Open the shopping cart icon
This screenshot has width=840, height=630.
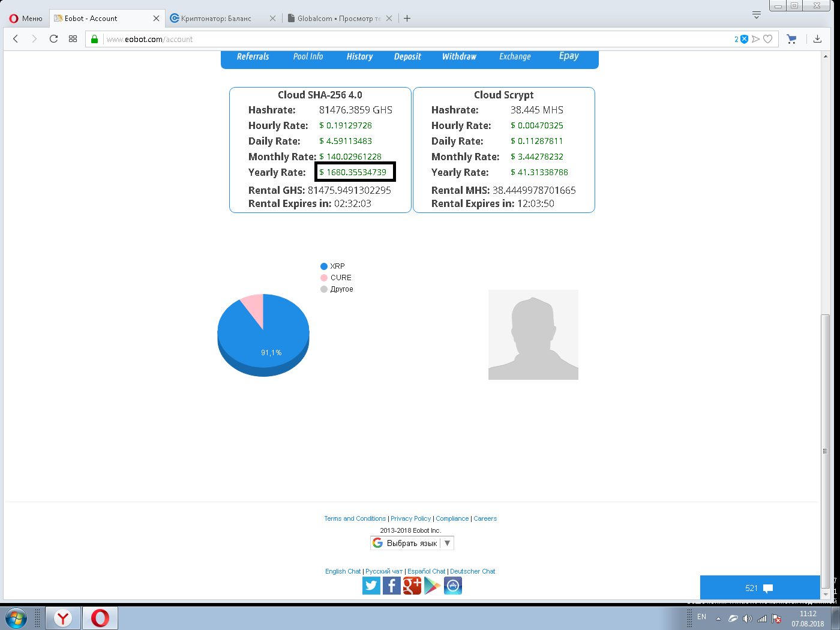coord(791,39)
